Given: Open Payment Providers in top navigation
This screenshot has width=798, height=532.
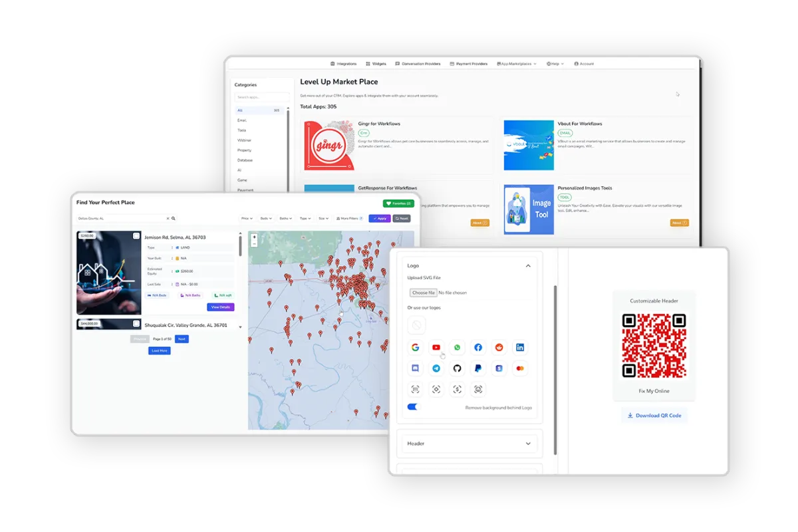Looking at the screenshot, I should click(x=469, y=64).
